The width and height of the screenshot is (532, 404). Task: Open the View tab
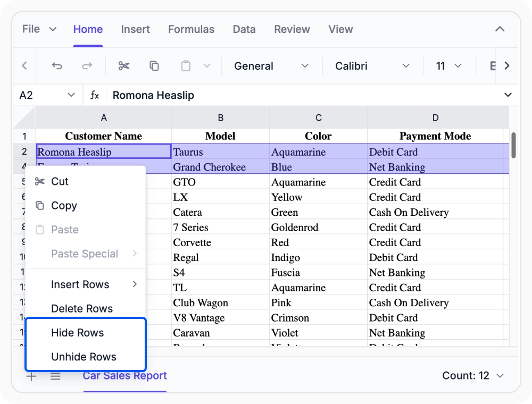340,29
